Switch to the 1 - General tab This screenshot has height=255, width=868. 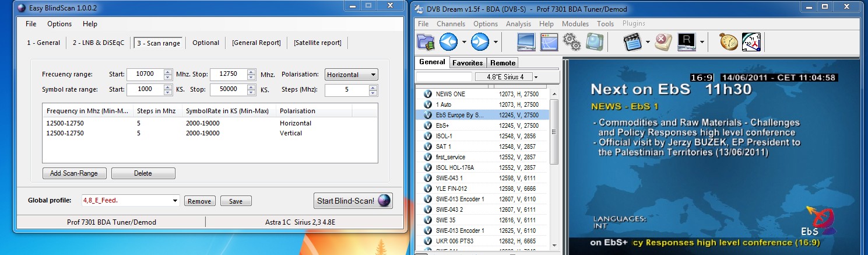pyautogui.click(x=44, y=43)
